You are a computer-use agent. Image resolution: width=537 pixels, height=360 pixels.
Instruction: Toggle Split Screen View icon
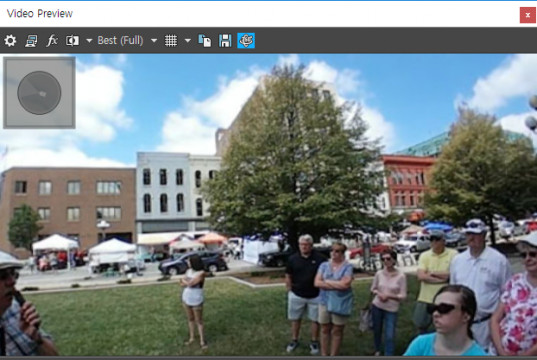pyautogui.click(x=72, y=41)
